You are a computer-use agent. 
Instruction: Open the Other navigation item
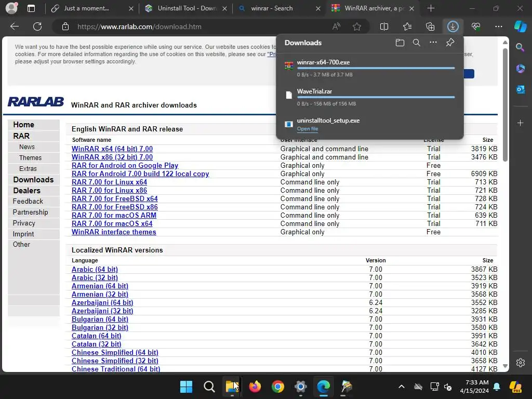pyautogui.click(x=21, y=244)
